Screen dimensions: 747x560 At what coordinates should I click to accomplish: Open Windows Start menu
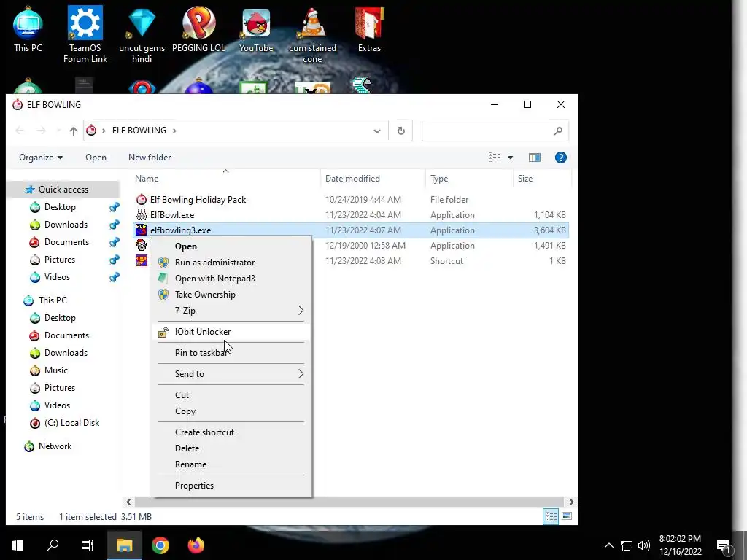pos(18,545)
